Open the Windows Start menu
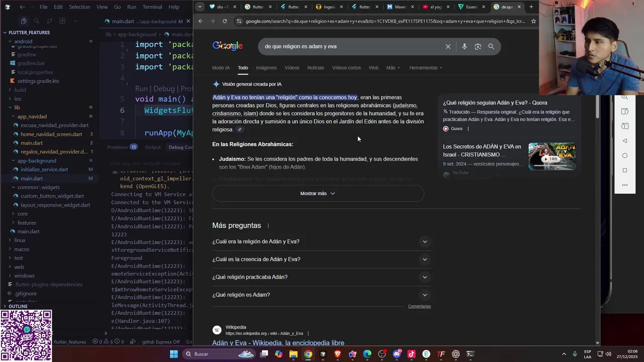The width and height of the screenshot is (644, 362). (174, 354)
